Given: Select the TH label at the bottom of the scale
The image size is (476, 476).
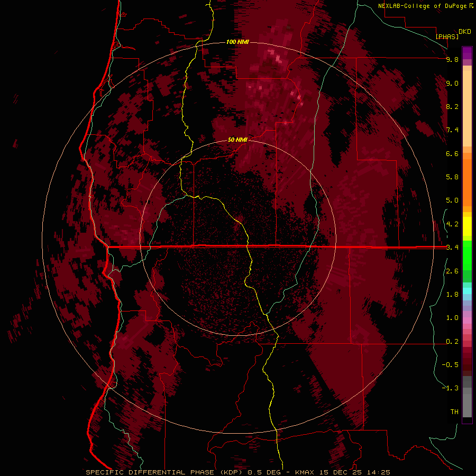Looking at the screenshot, I should 454,411.
